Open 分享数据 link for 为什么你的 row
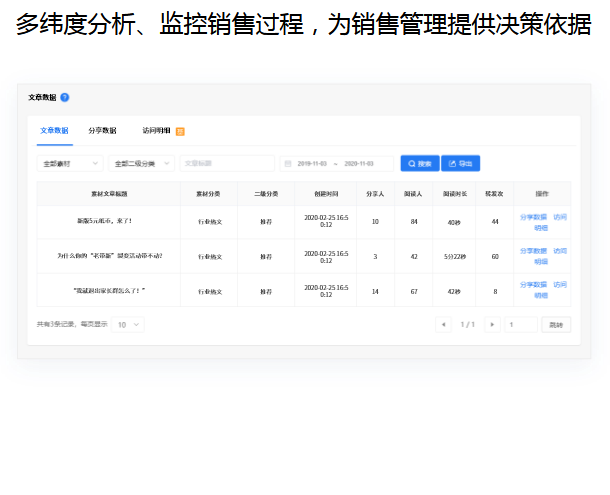This screenshot has height=495, width=610. pos(533,251)
